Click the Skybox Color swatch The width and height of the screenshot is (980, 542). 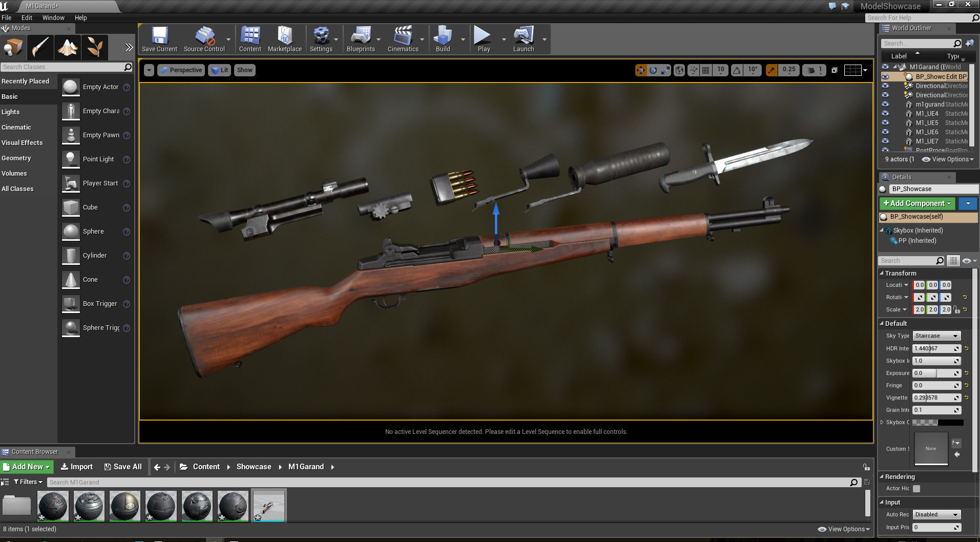(x=938, y=423)
